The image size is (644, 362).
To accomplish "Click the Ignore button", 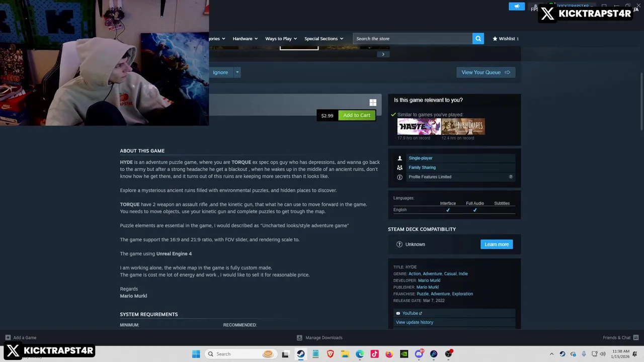I will point(220,72).
